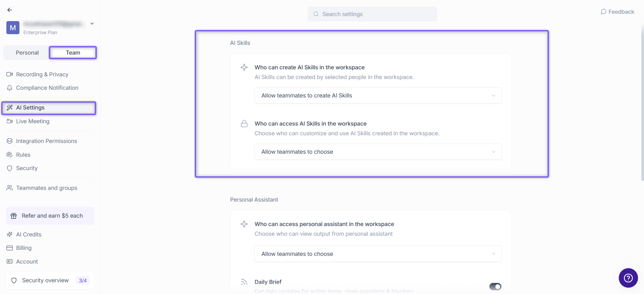Viewport: 644px width, 294px height.
Task: Open the help question mark button
Action: click(x=628, y=278)
